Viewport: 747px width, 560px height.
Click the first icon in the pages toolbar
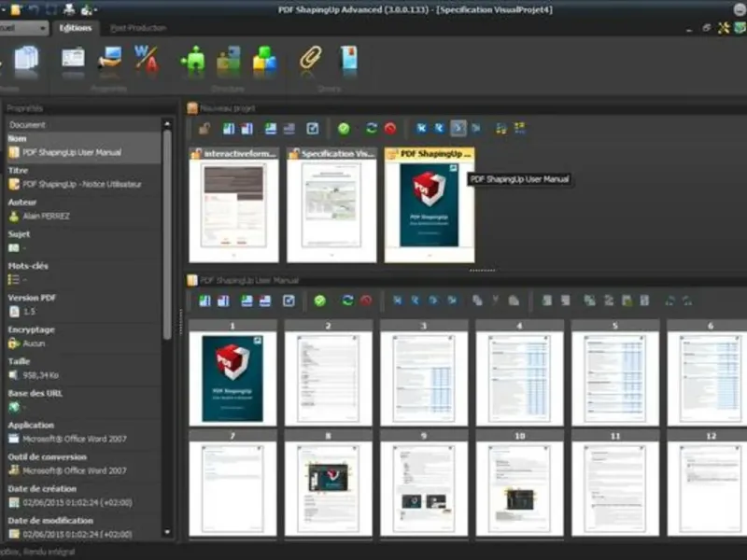(x=204, y=301)
